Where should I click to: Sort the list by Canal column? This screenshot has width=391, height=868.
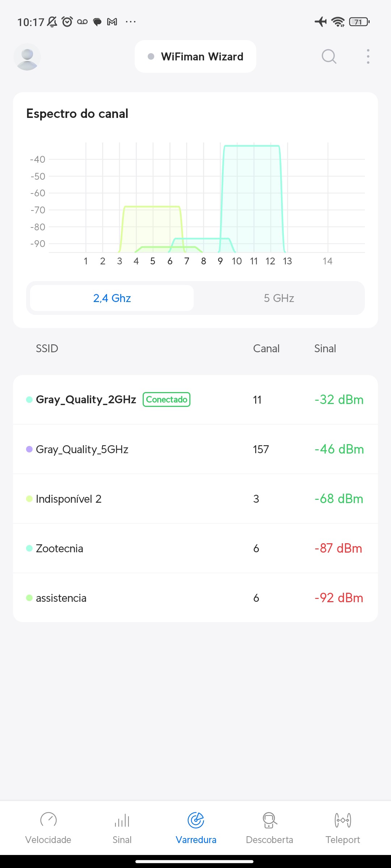pyautogui.click(x=266, y=348)
